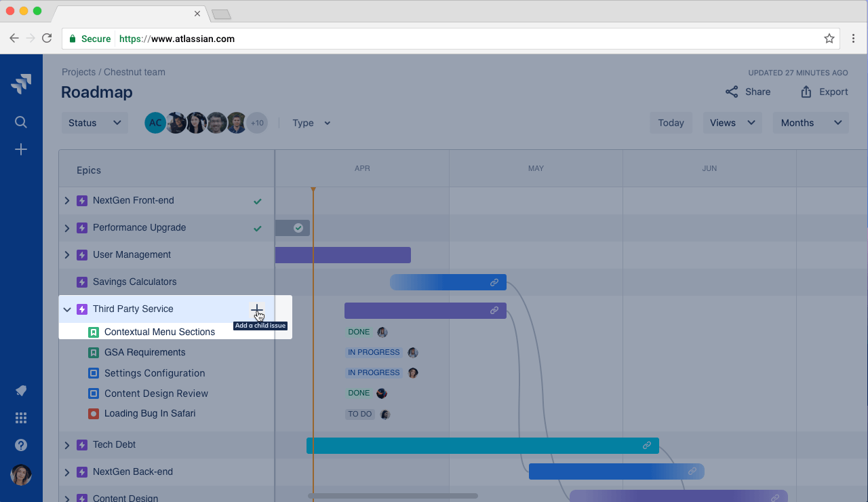Screen dimensions: 868x502
Task: Bookmark this page with the star icon
Action: (x=829, y=39)
